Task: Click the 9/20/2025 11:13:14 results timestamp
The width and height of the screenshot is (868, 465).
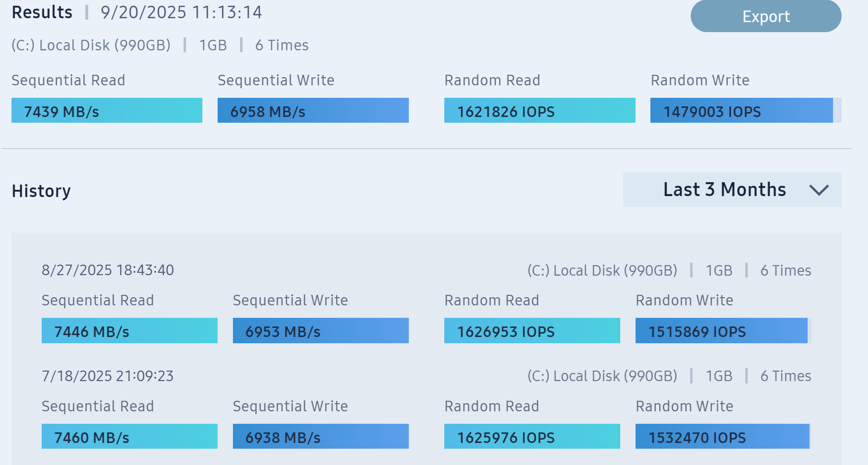Action: point(181,12)
